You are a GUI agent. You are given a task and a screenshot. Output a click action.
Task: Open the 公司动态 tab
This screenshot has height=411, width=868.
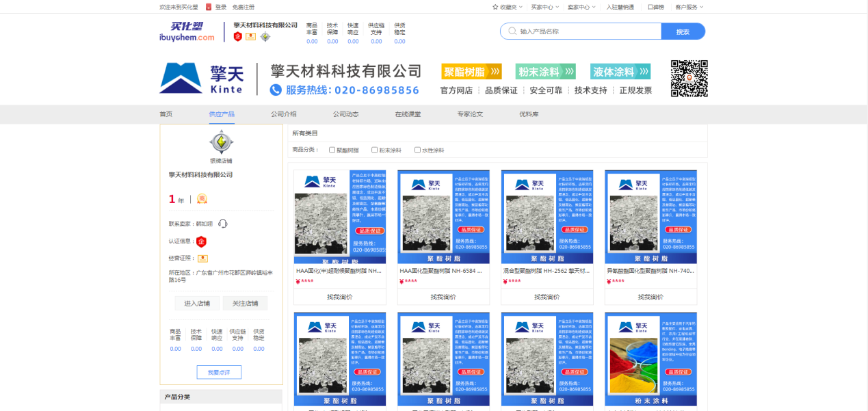click(x=345, y=114)
